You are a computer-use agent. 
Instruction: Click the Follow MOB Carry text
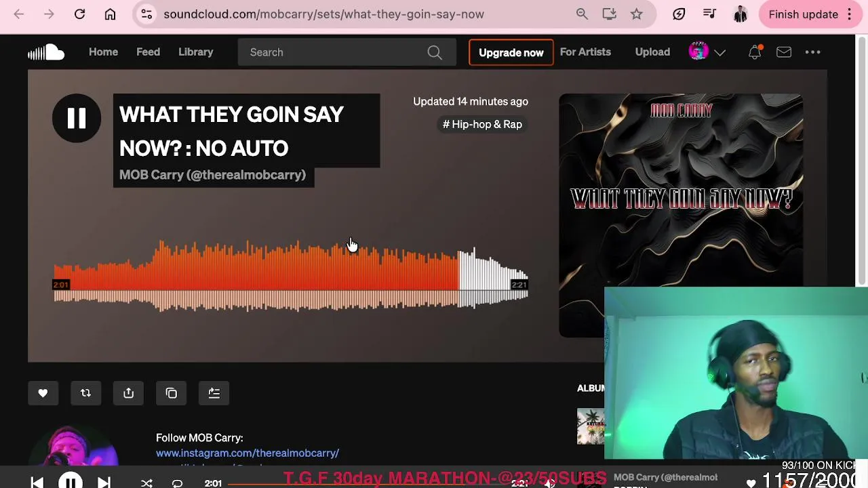point(199,438)
